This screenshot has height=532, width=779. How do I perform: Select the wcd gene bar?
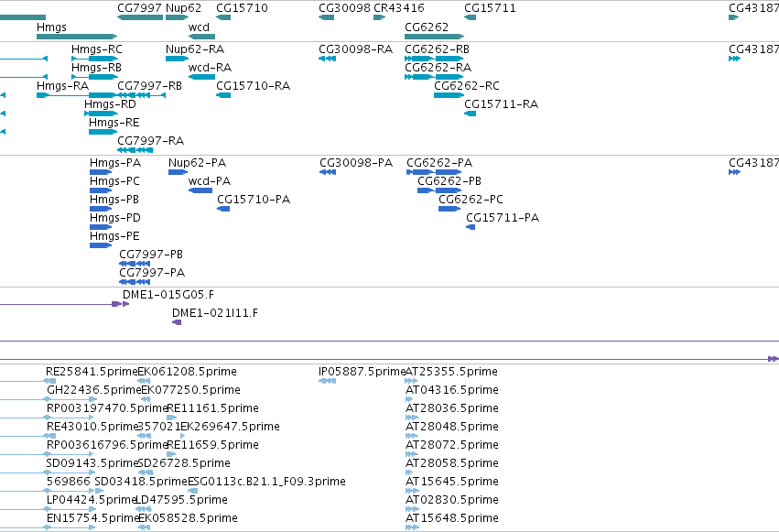pos(201,37)
